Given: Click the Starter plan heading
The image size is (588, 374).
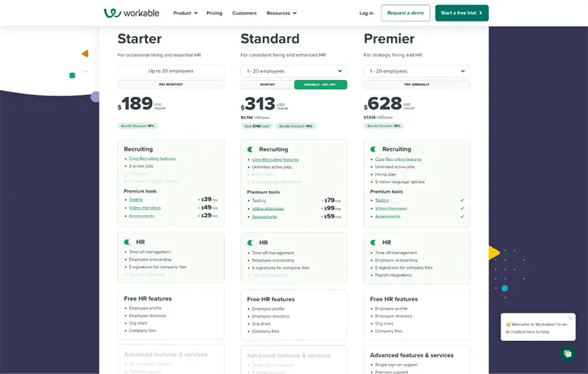Looking at the screenshot, I should (x=140, y=39).
